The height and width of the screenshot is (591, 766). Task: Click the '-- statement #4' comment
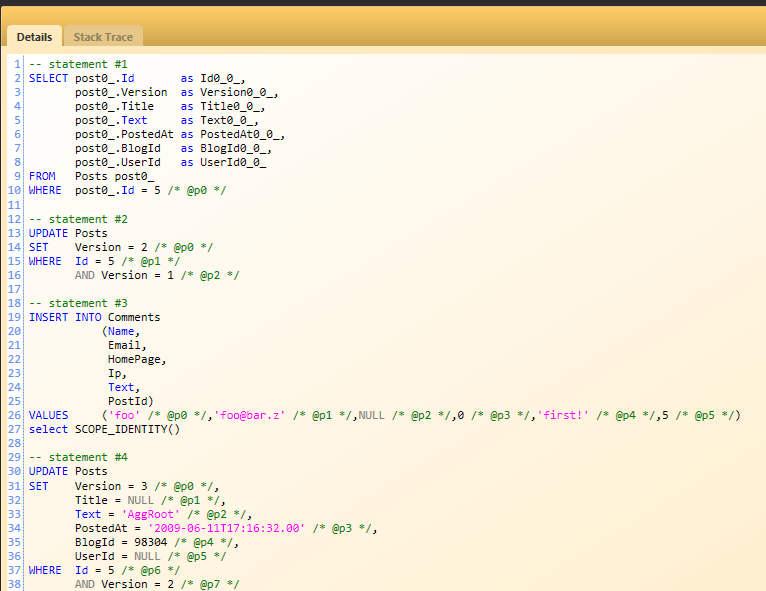coord(78,458)
